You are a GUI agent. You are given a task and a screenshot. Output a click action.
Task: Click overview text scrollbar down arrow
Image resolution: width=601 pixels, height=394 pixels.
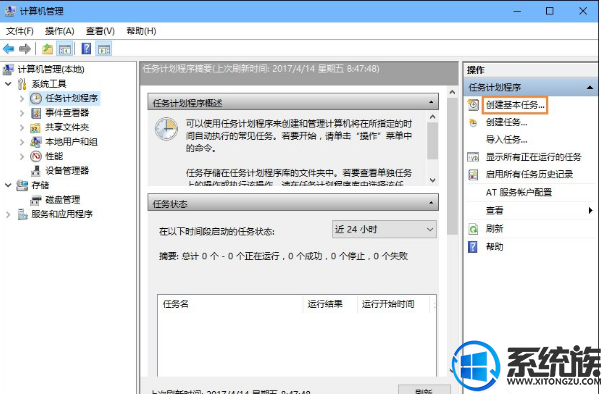pyautogui.click(x=433, y=180)
